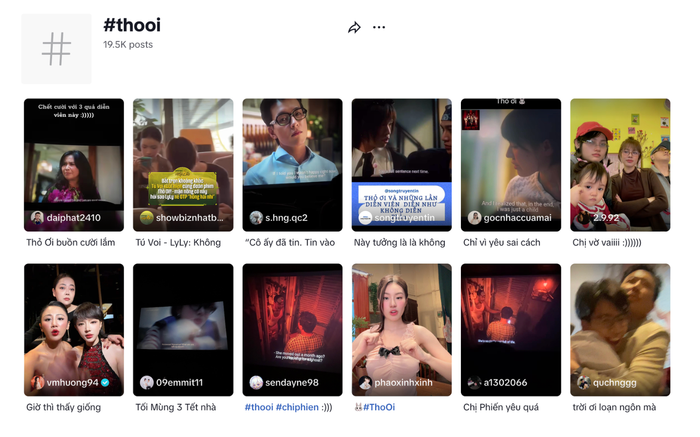Click sendayne98 profile avatar
This screenshot has height=437, width=700.
coord(256,382)
